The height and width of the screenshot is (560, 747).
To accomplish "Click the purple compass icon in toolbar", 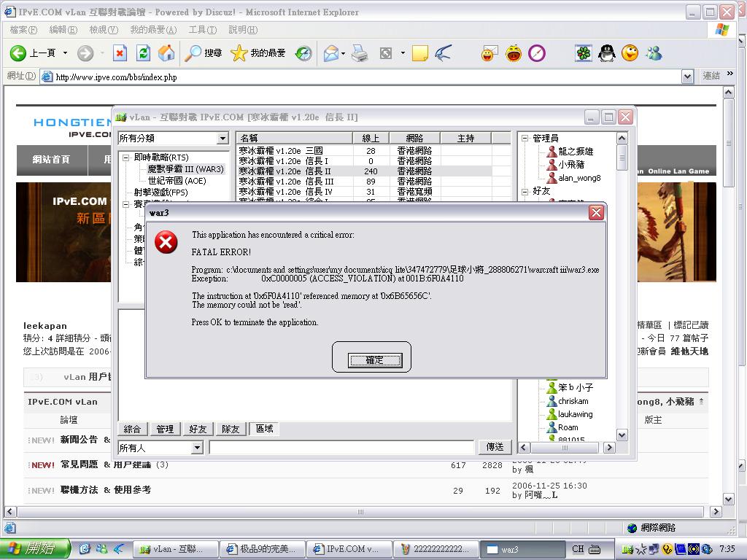I will (x=537, y=52).
